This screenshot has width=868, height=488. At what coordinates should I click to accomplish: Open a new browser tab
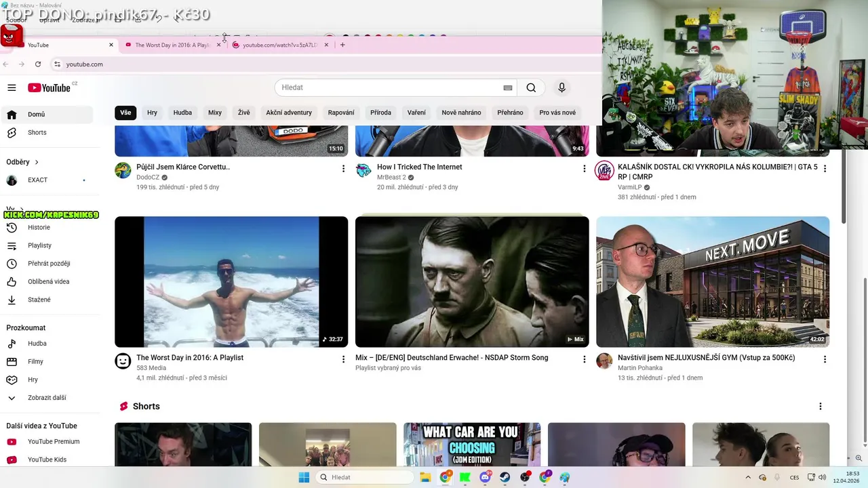click(x=342, y=45)
